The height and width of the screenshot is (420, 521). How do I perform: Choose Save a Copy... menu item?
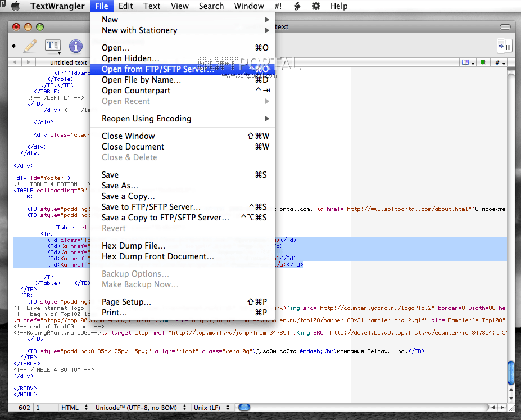(183, 196)
